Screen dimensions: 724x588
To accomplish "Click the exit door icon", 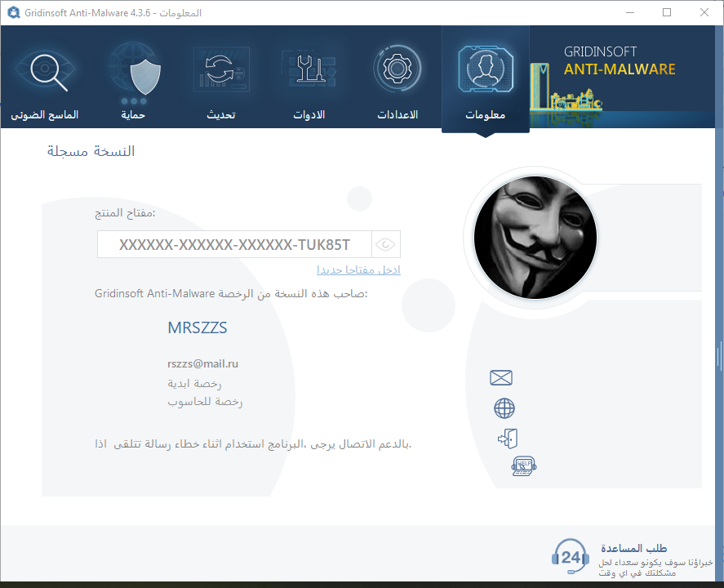I will coord(508,438).
